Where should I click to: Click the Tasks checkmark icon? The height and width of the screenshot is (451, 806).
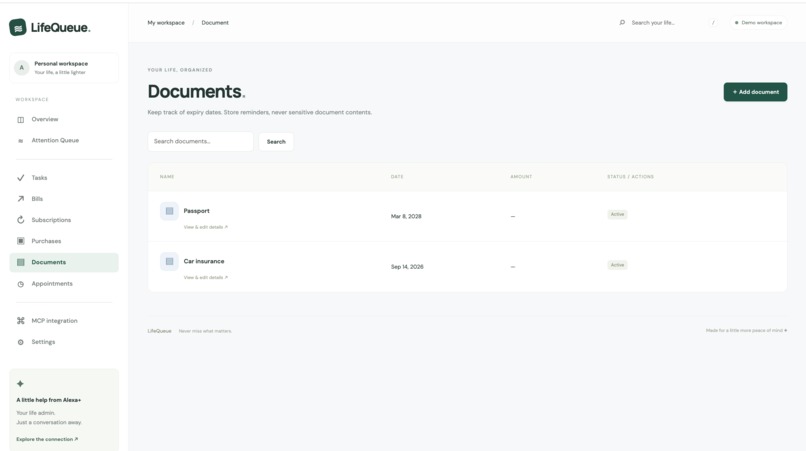pyautogui.click(x=21, y=178)
